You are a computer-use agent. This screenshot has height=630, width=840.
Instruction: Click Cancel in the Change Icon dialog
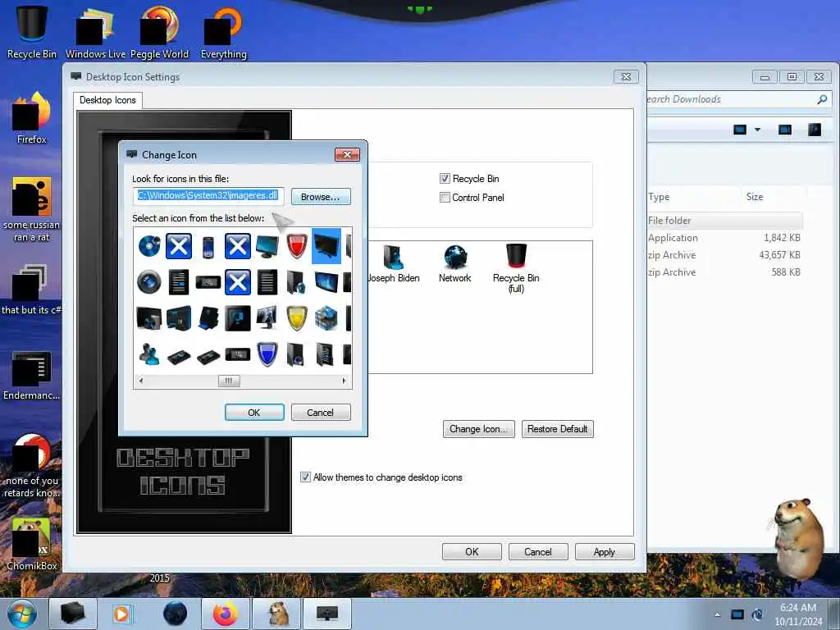[x=321, y=412]
